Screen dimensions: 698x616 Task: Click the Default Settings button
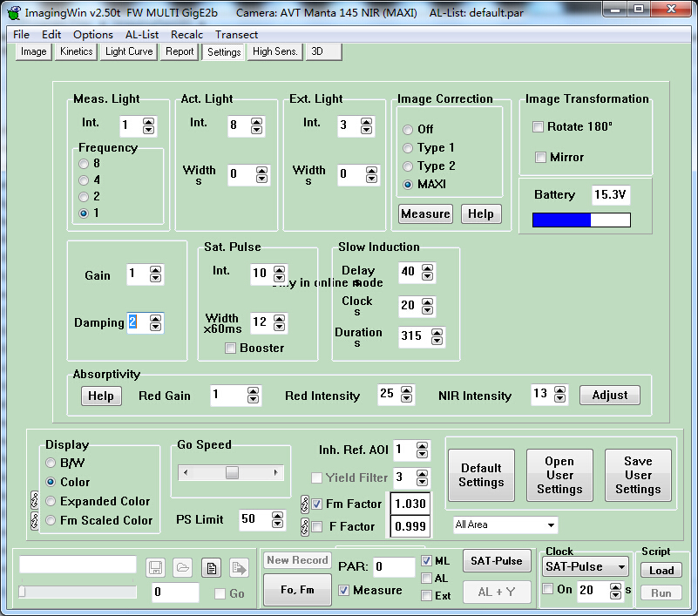click(x=481, y=475)
